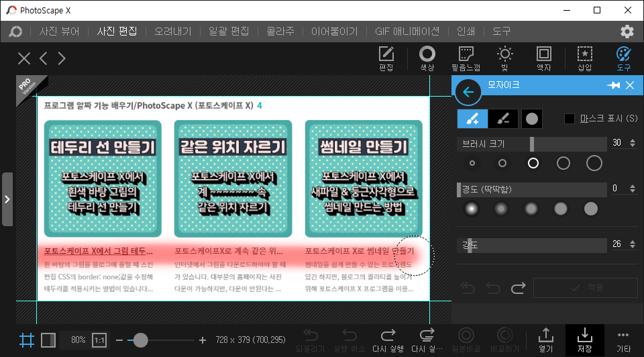The height and width of the screenshot is (357, 644).
Task: Open the 액자 frame tools
Action: [x=544, y=59]
